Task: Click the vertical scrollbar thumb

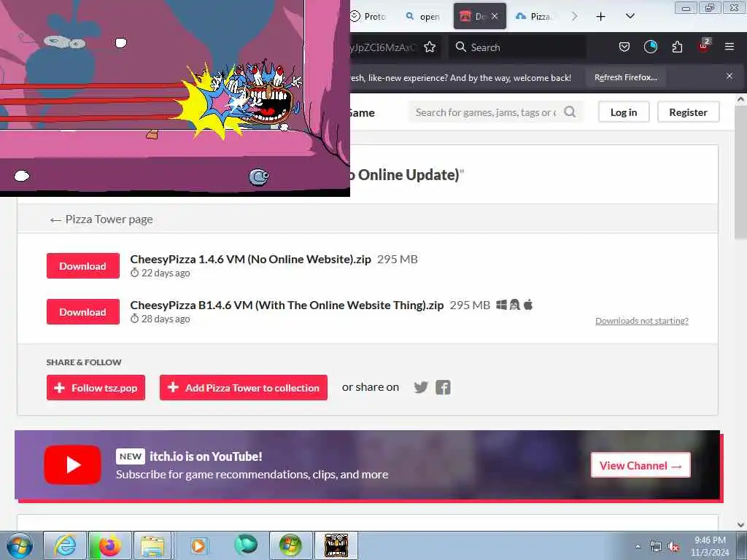Action: click(x=740, y=171)
